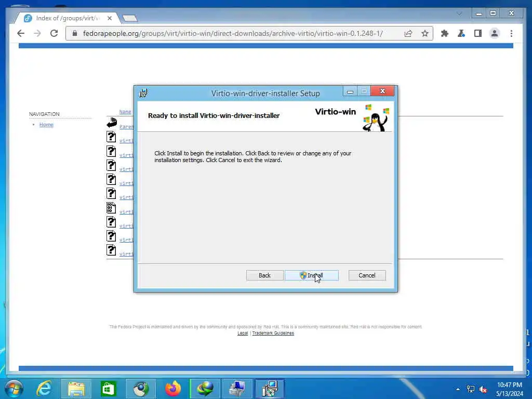Screen dimensions: 532x399
Task: Open the Chrome Labs flask icon
Action: 461,33
